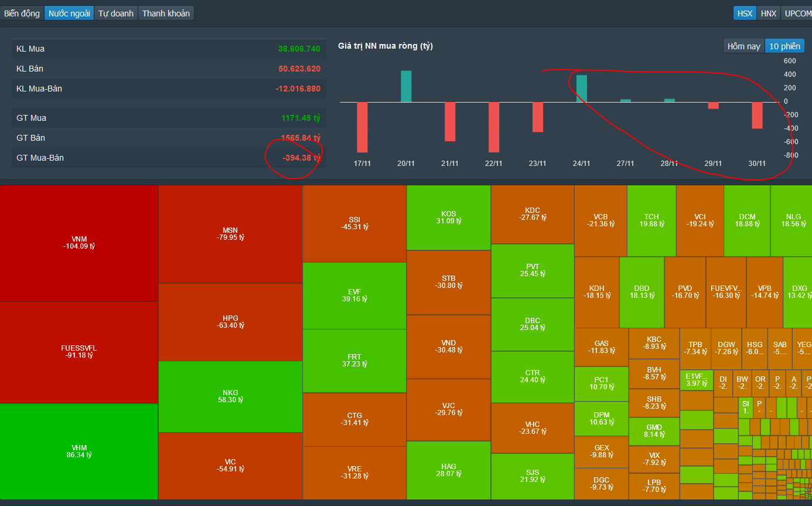Switch to the Biến động tab
Image resolution: width=812 pixels, height=506 pixels.
point(22,13)
